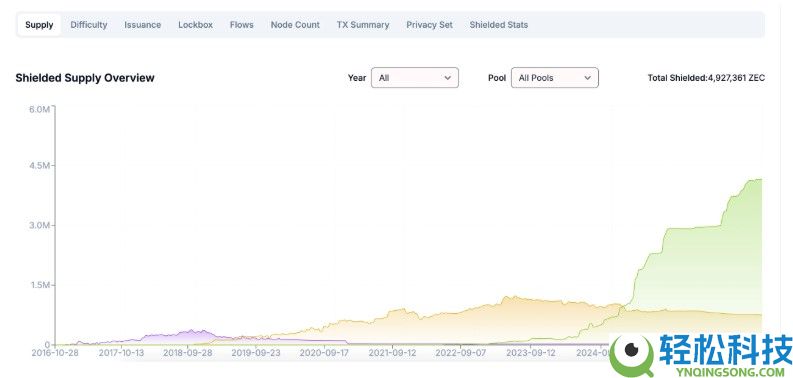View the Node Count tab
The height and width of the screenshot is (378, 793).
tap(295, 25)
